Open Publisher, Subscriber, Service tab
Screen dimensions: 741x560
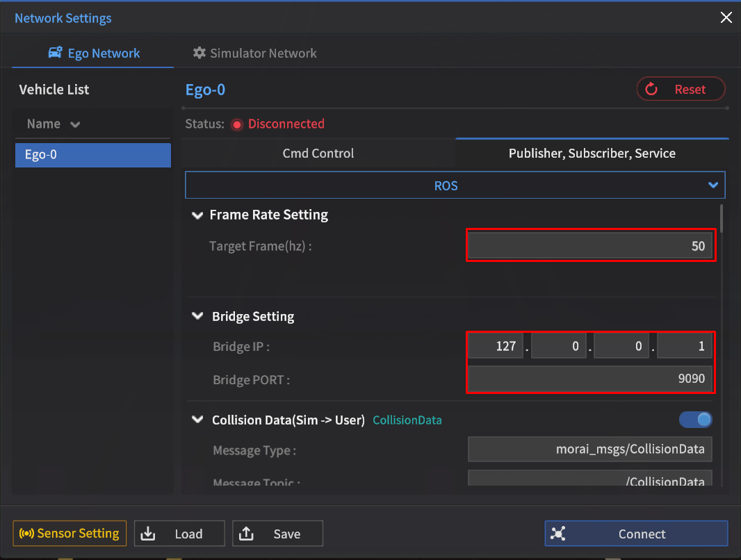tap(592, 154)
